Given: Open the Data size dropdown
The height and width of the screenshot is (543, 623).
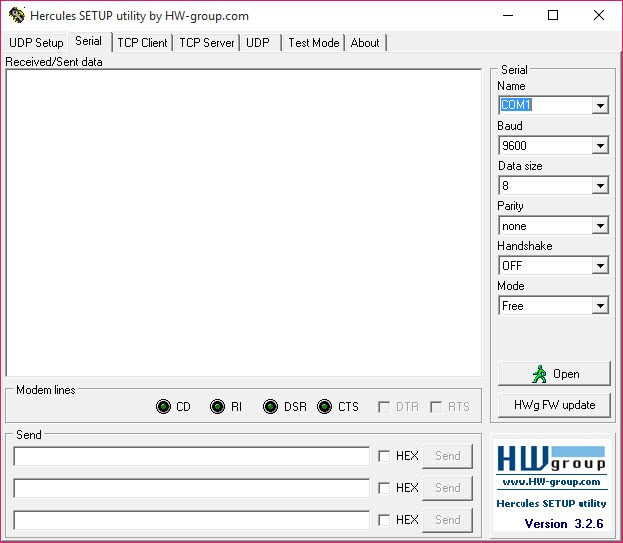Looking at the screenshot, I should coord(600,186).
